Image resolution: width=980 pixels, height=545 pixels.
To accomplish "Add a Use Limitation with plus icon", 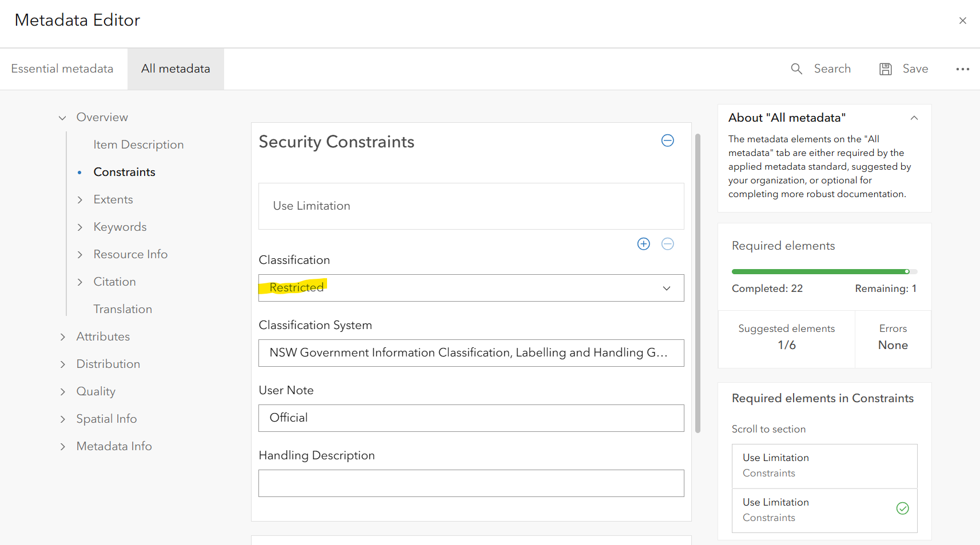I will point(644,244).
